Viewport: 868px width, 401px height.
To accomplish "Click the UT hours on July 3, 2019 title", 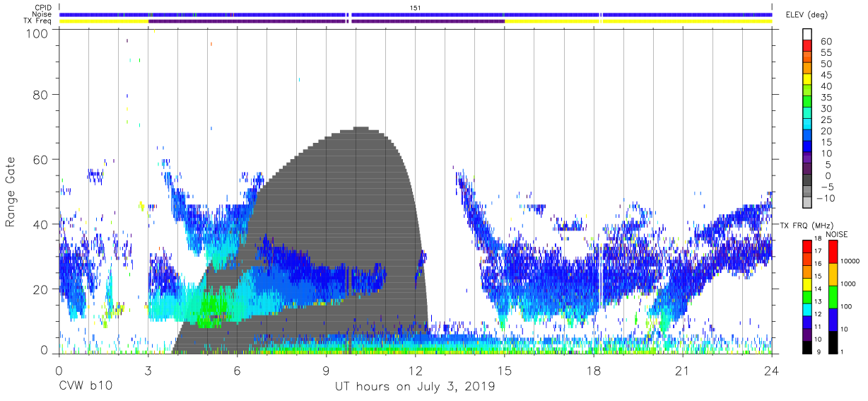I will coord(415,387).
